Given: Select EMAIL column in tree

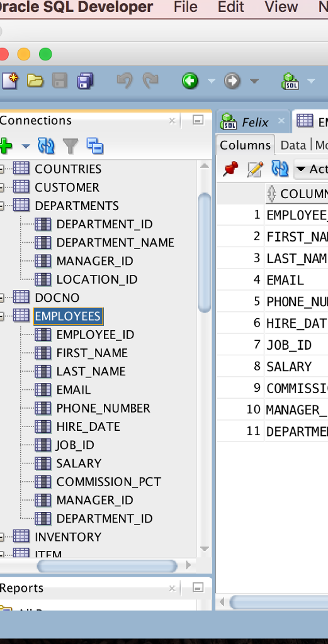Looking at the screenshot, I should tap(74, 389).
